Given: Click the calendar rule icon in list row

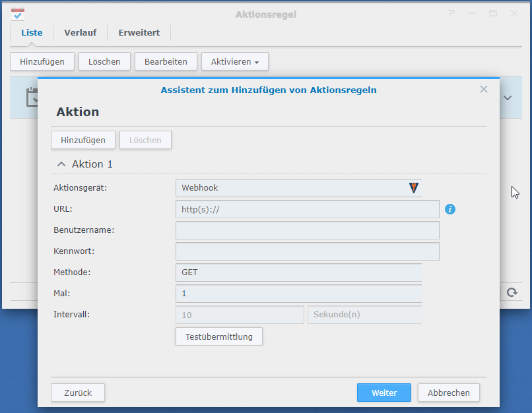Looking at the screenshot, I should pos(32,98).
